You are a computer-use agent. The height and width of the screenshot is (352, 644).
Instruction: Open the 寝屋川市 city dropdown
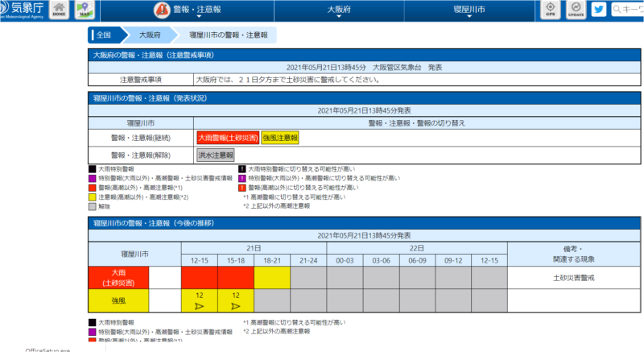pyautogui.click(x=471, y=10)
